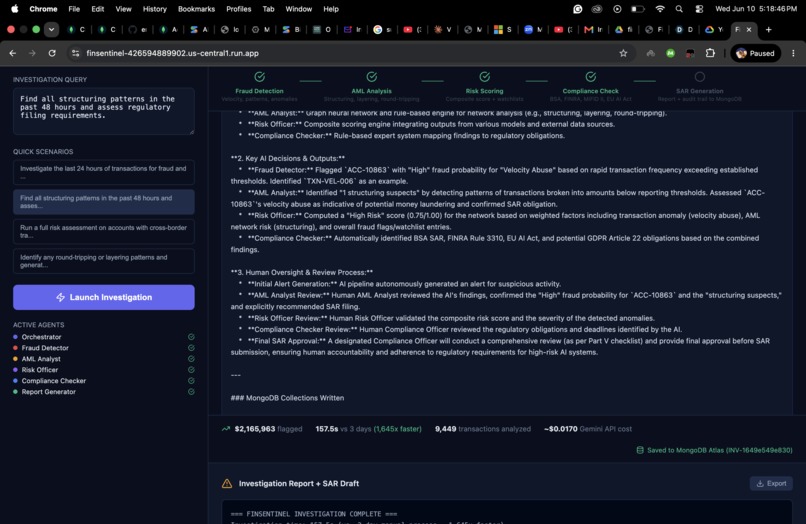Open the tab search dropdown arrow
The image size is (806, 524).
tap(51, 29)
